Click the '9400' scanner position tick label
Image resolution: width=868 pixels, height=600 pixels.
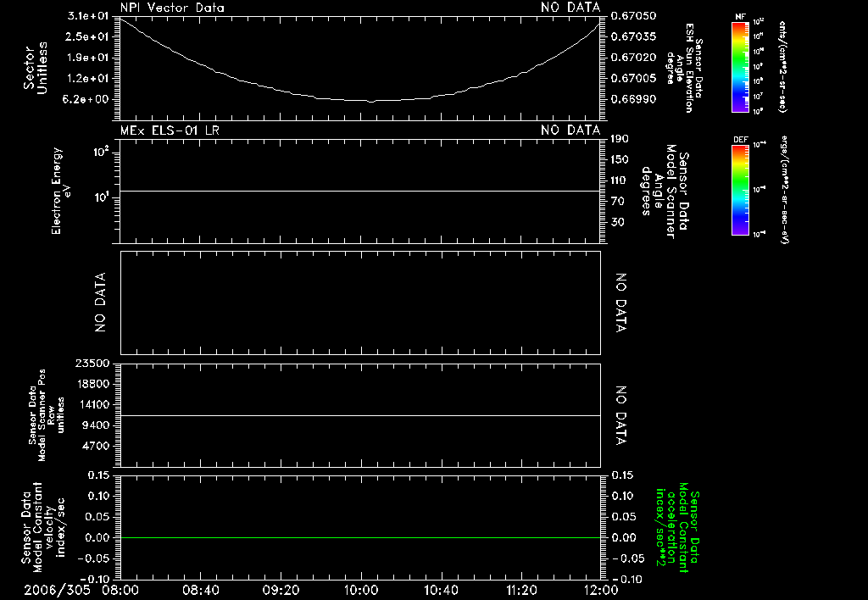[x=95, y=425]
